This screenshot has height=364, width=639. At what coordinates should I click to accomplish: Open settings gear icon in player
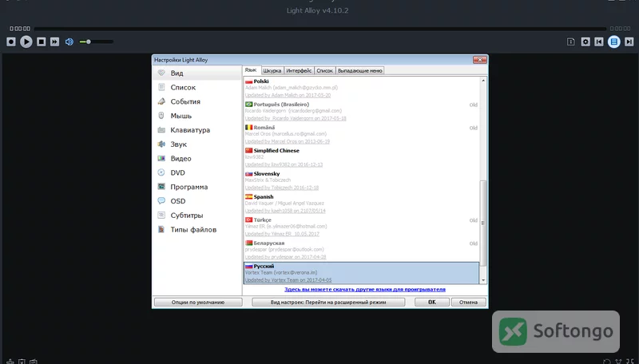585,42
